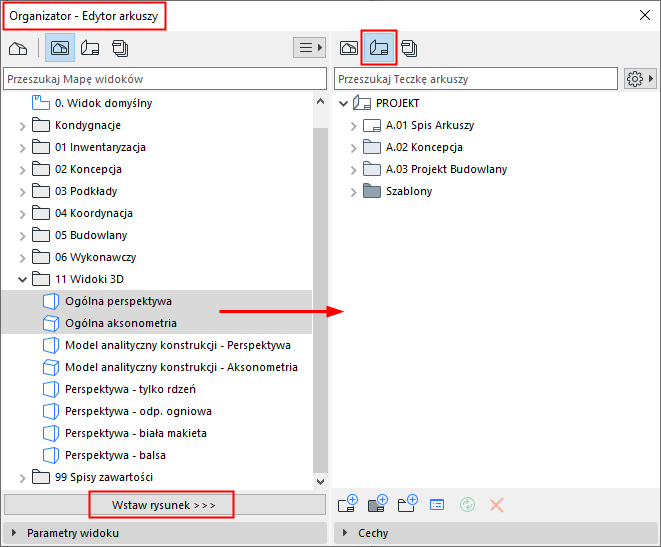The width and height of the screenshot is (661, 547).
Task: Select the '05 Budowlany' row text
Action: 91,235
